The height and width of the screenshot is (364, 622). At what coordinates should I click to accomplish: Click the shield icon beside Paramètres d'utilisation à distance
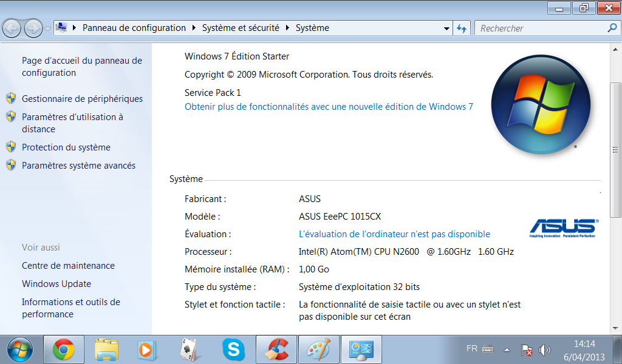pyautogui.click(x=11, y=116)
